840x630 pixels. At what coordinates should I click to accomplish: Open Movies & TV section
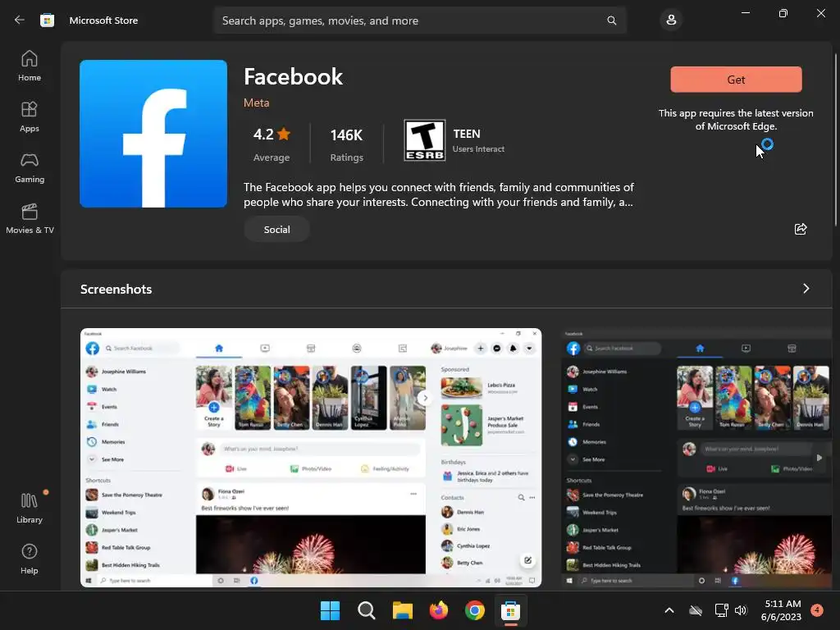(x=30, y=218)
